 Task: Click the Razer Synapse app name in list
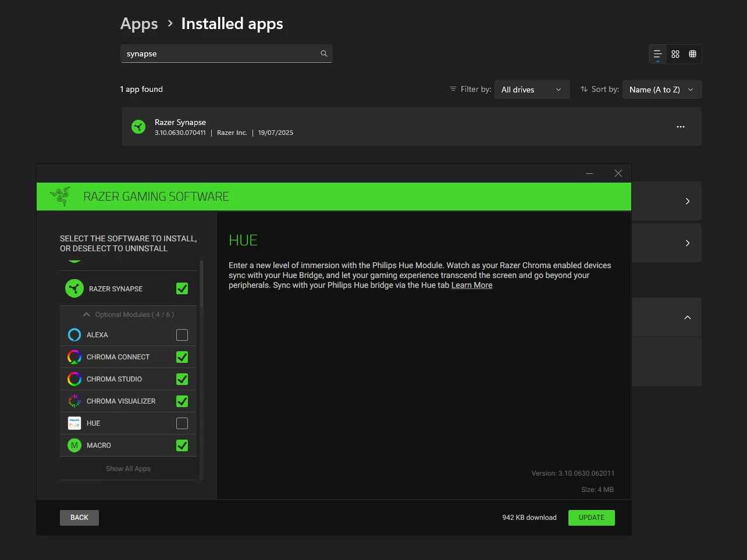180,122
